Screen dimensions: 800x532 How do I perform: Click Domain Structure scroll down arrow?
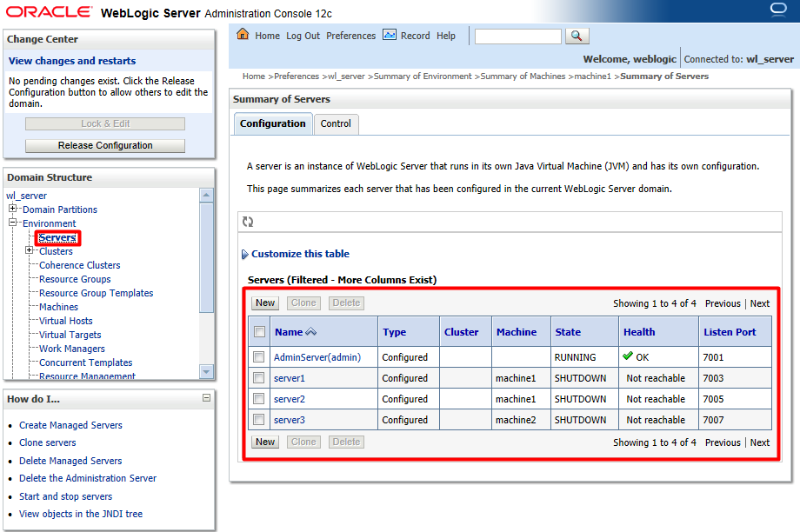206,371
